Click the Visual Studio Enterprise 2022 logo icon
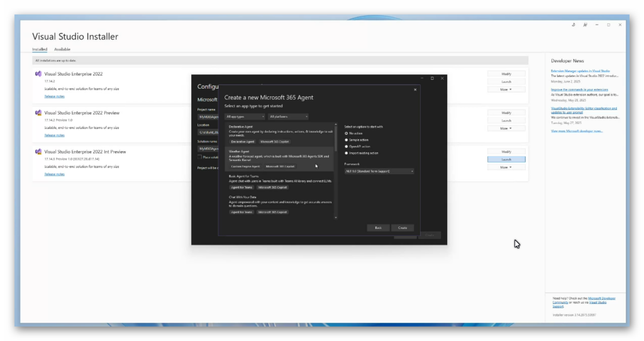 coord(38,74)
